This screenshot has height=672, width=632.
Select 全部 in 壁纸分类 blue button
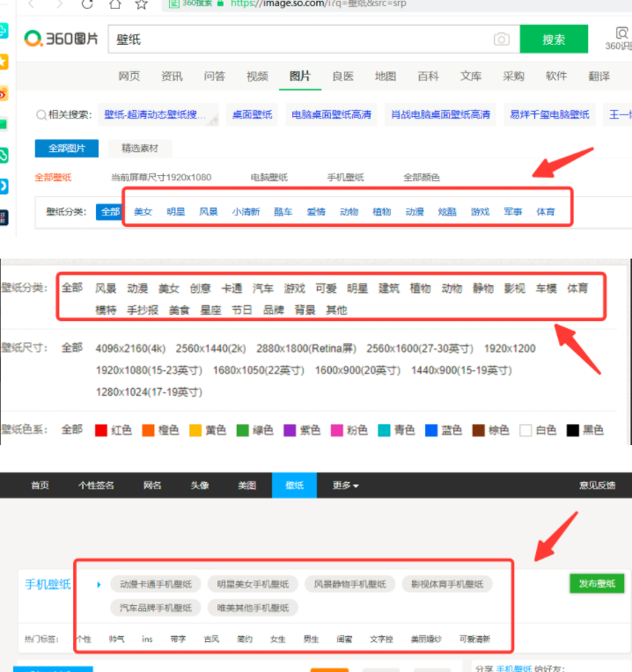tap(109, 212)
